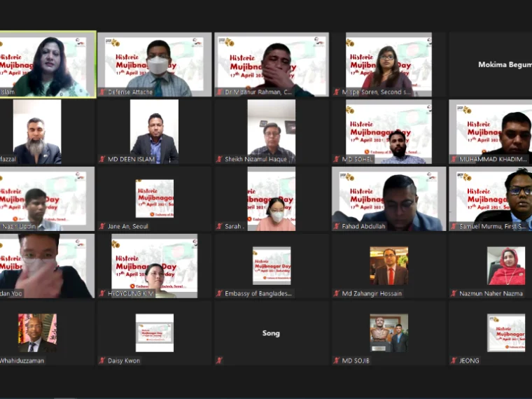This screenshot has height=399, width=532.
Task: Click the 'Daisy Kwon' name label
Action: click(124, 360)
